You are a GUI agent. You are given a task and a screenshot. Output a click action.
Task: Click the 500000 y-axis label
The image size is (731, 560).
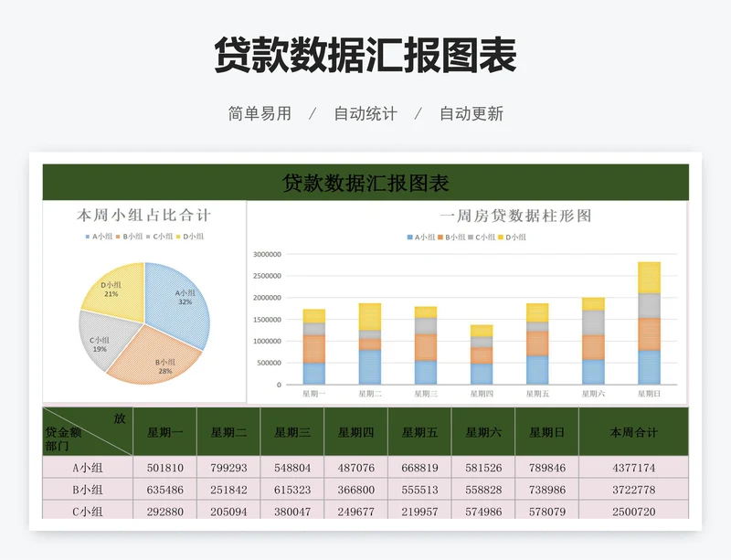270,363
